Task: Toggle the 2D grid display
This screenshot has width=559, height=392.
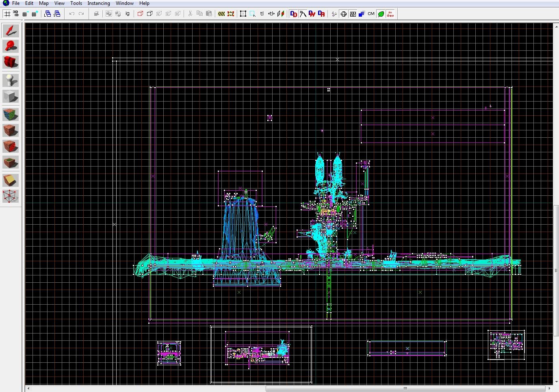Action: 7,14
